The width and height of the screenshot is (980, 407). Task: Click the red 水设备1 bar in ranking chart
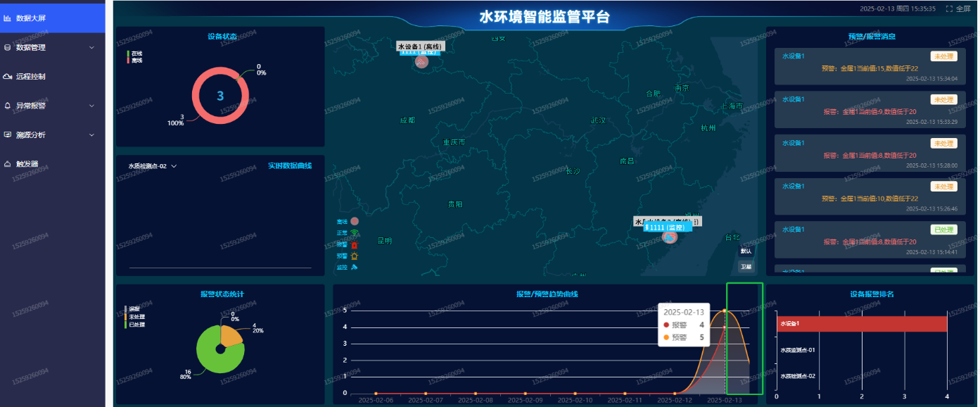pyautogui.click(x=862, y=324)
